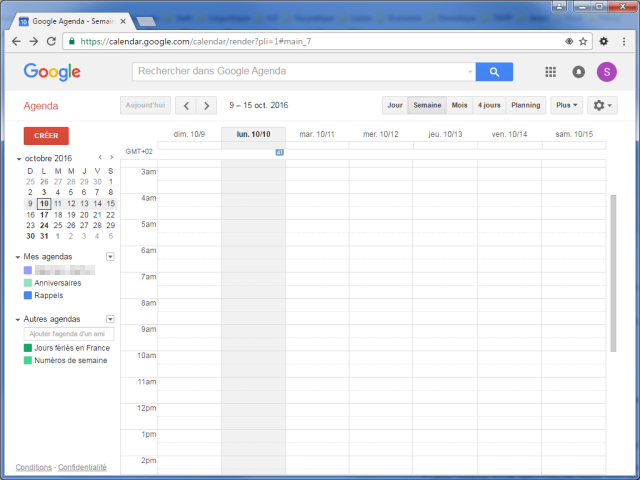Image resolution: width=640 pixels, height=480 pixels.
Task: Bookmark page with star icon
Action: (x=583, y=41)
